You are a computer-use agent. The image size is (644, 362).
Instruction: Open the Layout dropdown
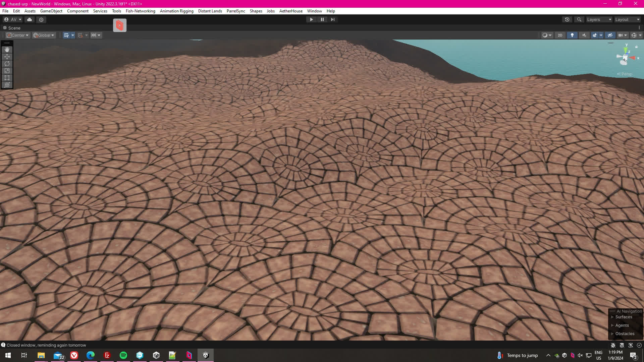pyautogui.click(x=627, y=19)
